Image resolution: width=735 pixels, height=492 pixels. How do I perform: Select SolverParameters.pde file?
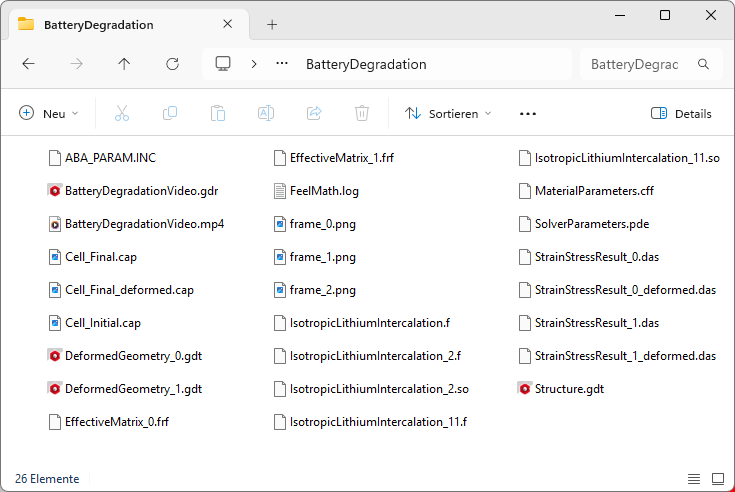(584, 224)
